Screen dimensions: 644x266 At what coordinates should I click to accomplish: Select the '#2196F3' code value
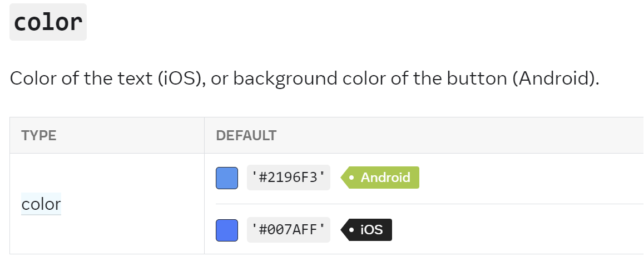pos(289,178)
